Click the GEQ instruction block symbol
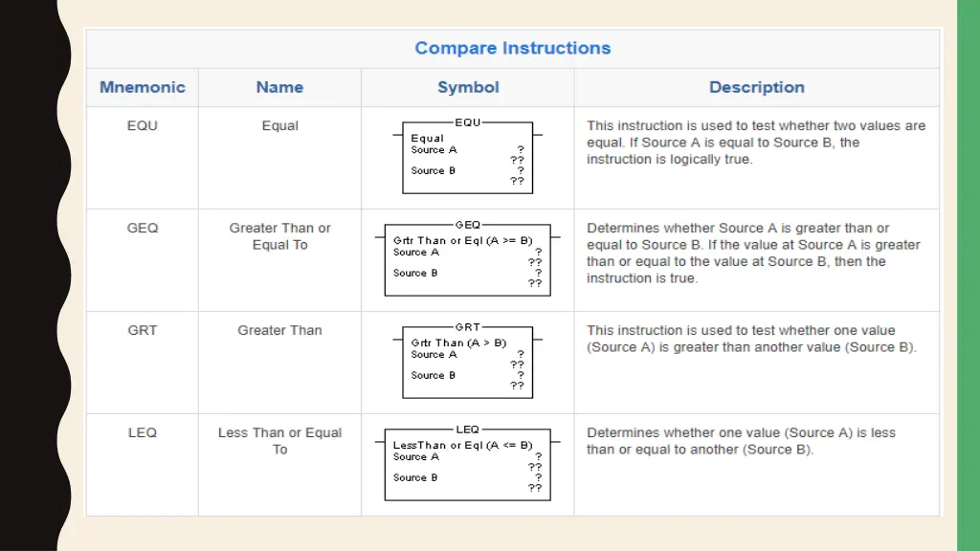The height and width of the screenshot is (551, 980). point(467,258)
